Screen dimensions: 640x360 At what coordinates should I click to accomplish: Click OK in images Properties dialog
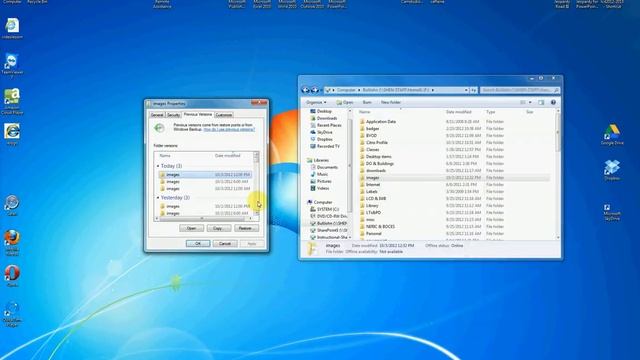[198, 244]
